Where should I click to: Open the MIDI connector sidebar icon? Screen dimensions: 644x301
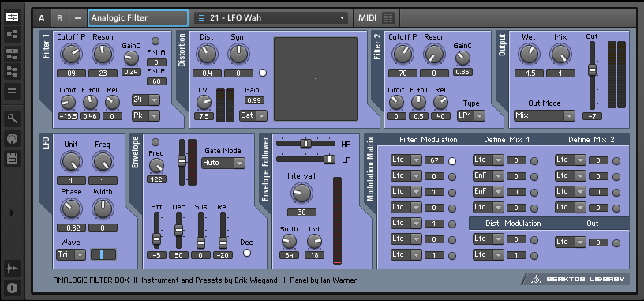coord(12,138)
